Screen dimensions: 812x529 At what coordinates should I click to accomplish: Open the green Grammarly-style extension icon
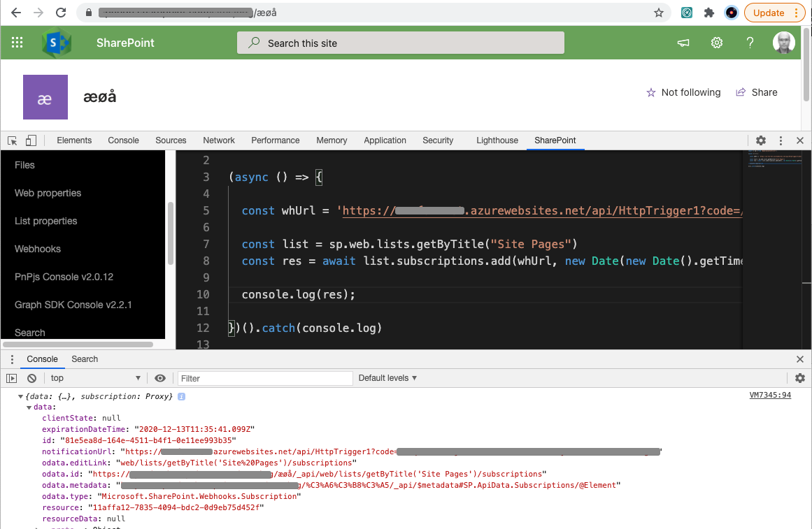687,13
